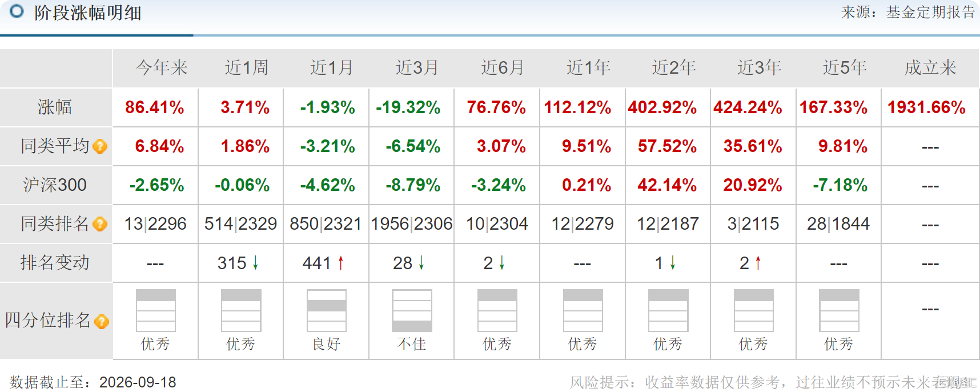Viewport: 980px width, 392px height.
Task: Select the 近1年 column header
Action: click(x=589, y=68)
